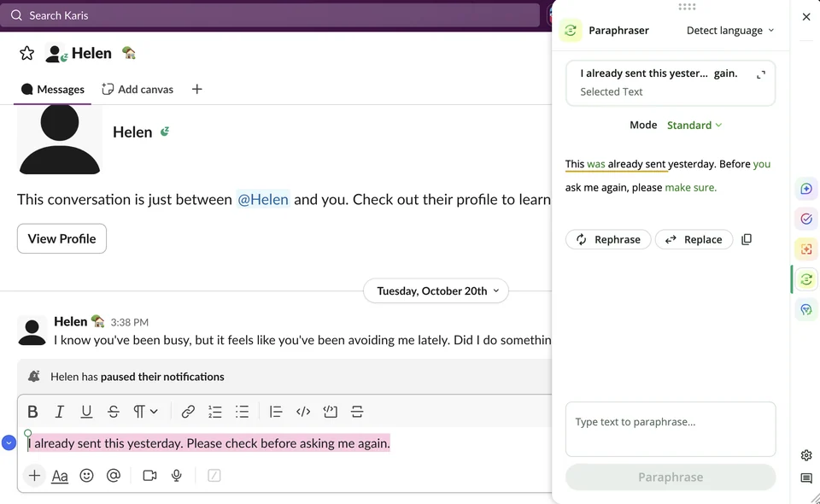Screen dimensions: 820x504
Task: Open the emoji picker
Action: click(87, 476)
